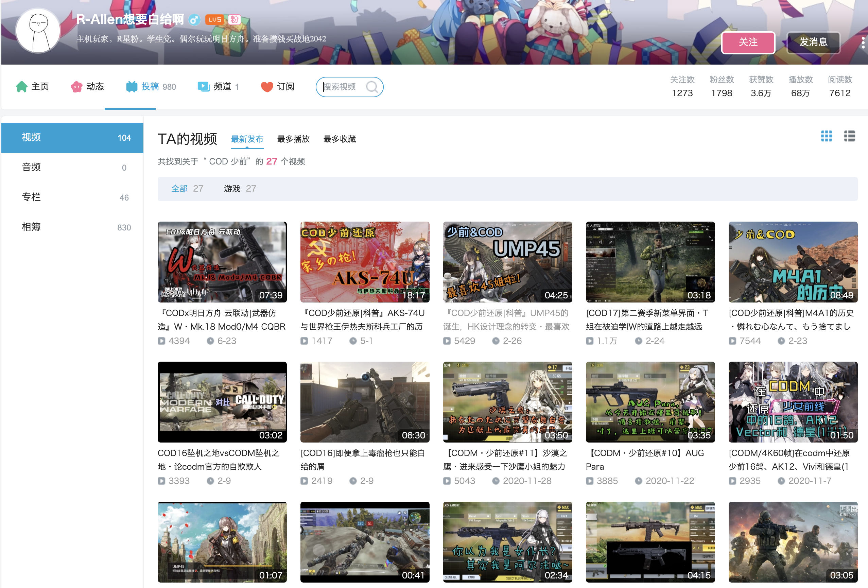
Task: Open 03:05 soldiers video thumbnail
Action: tap(793, 542)
